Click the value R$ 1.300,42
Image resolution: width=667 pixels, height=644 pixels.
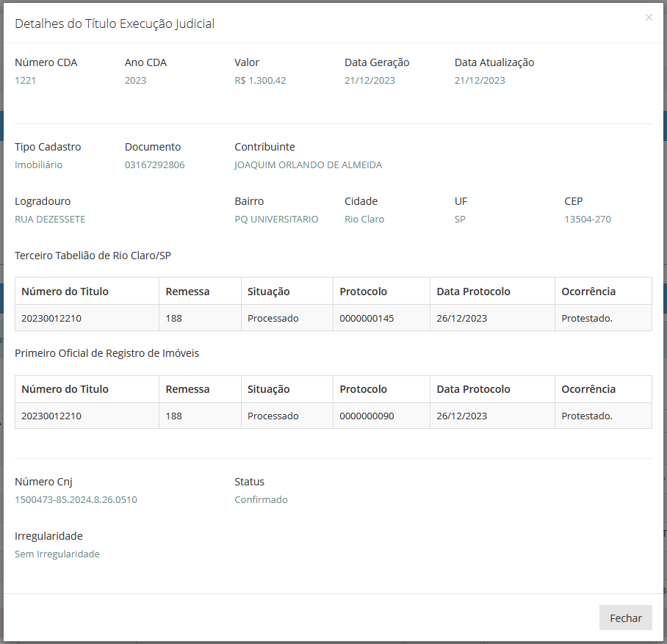260,80
